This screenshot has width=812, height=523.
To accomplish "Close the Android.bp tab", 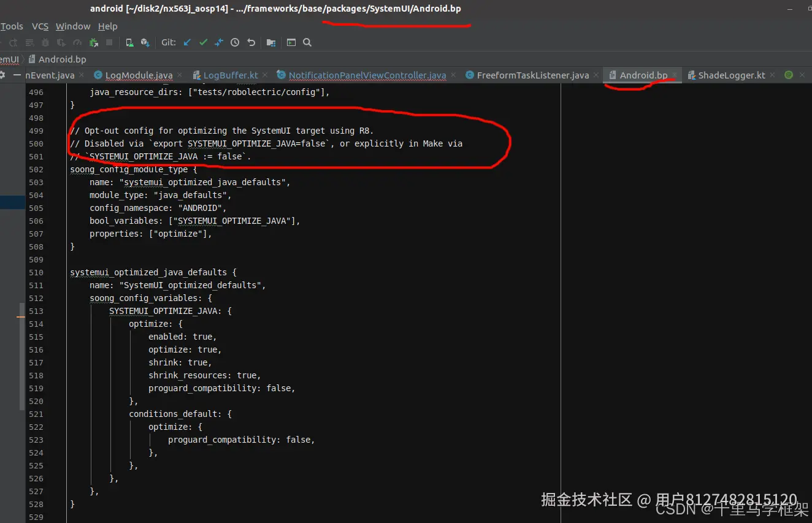I will pos(675,75).
